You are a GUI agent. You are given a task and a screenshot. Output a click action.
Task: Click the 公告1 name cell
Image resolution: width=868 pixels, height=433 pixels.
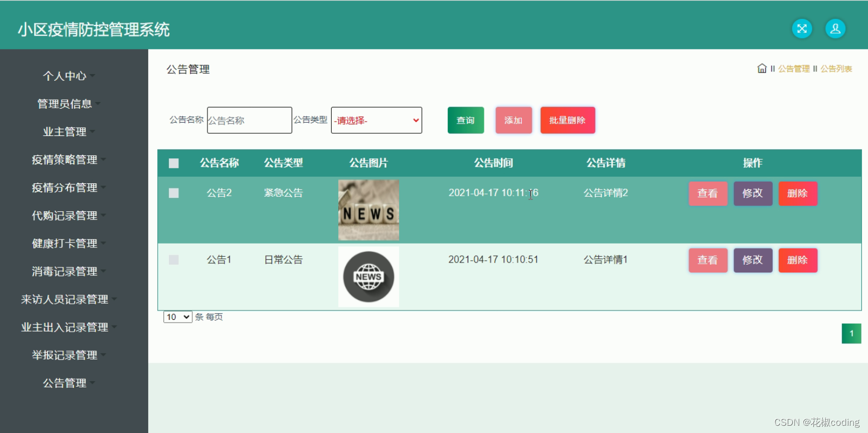(x=219, y=260)
